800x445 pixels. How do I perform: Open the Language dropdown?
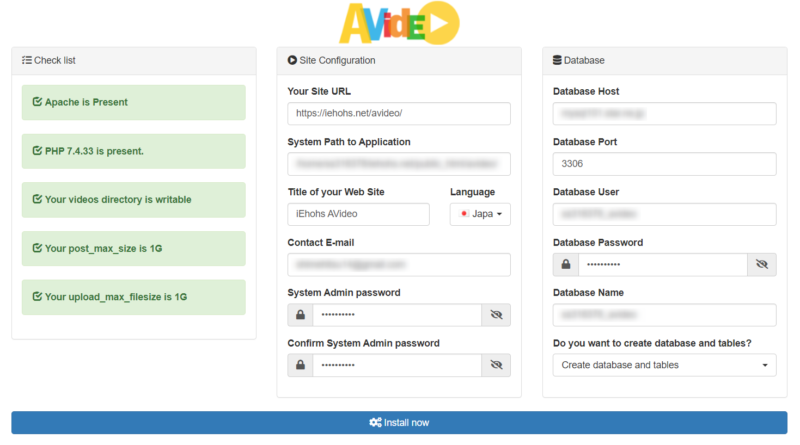tap(480, 214)
